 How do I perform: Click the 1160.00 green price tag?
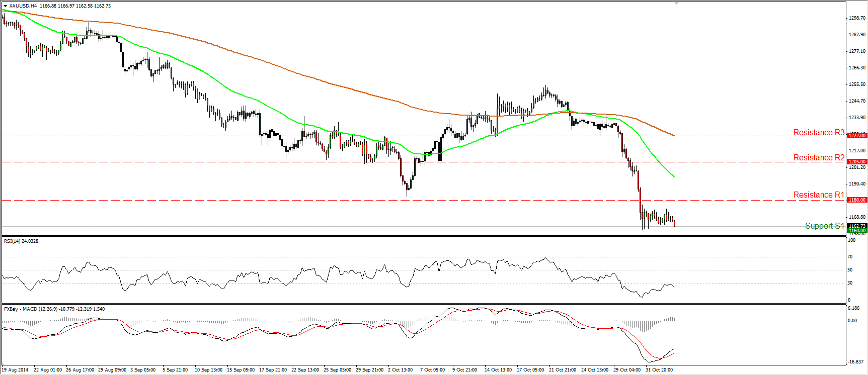857,231
